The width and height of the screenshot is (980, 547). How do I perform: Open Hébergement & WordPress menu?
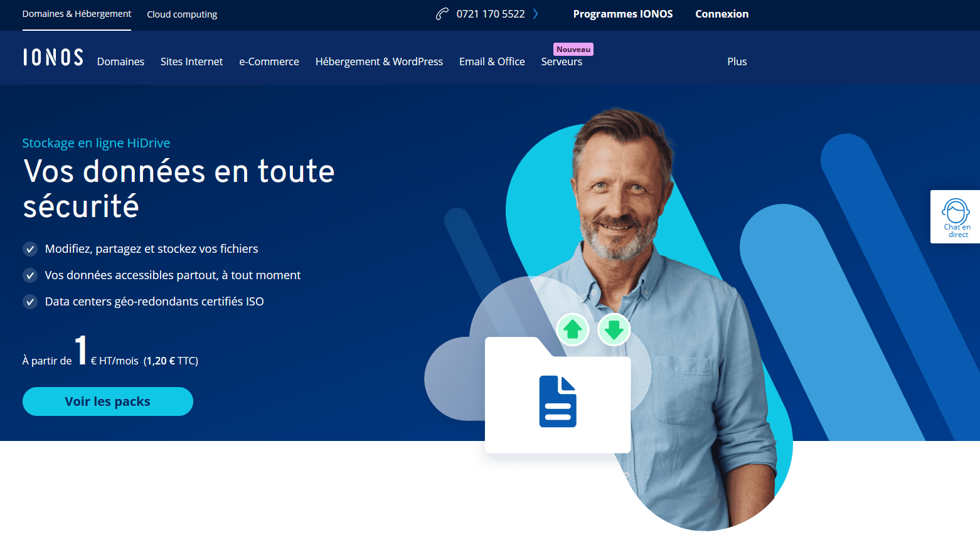click(x=379, y=61)
